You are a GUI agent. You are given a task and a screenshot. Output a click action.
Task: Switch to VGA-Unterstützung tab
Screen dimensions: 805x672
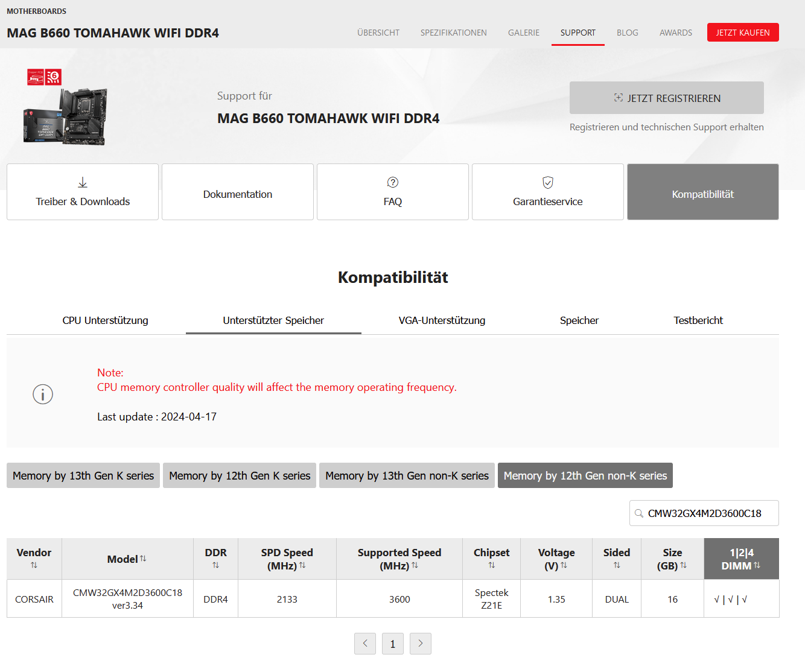(442, 320)
